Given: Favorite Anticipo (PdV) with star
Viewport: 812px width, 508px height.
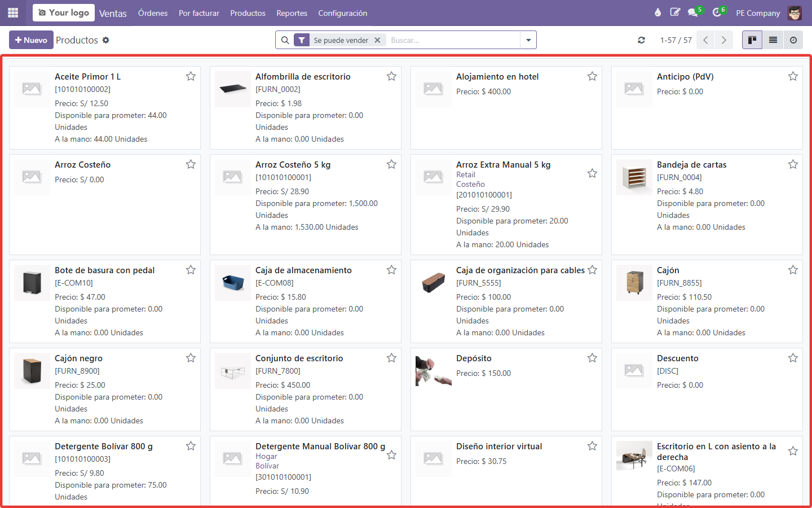Looking at the screenshot, I should tap(793, 76).
